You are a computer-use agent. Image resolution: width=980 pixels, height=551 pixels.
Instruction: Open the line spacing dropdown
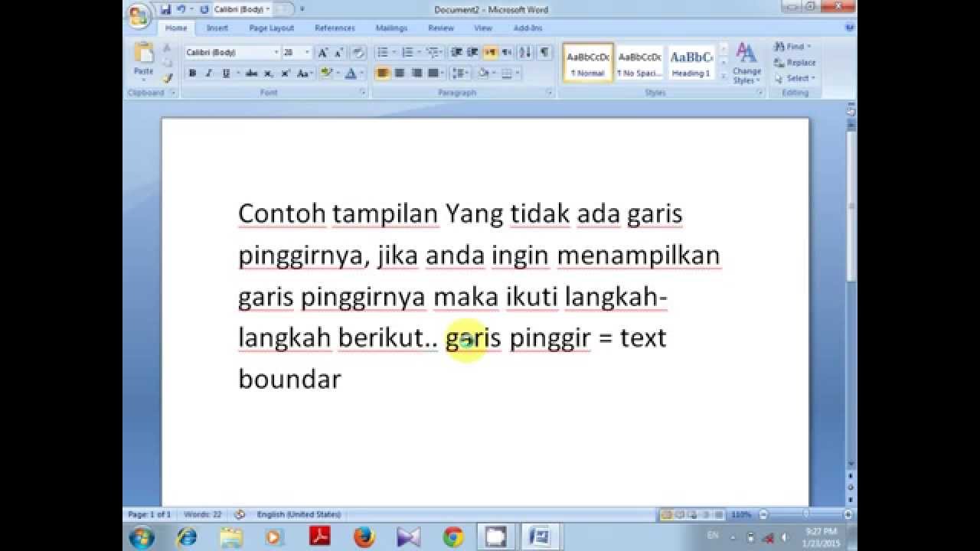pos(460,73)
